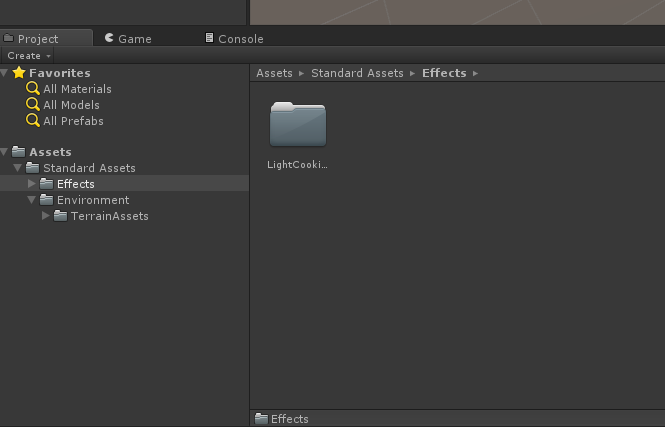Select the Effects folder in tree
The height and width of the screenshot is (427, 665).
point(75,184)
